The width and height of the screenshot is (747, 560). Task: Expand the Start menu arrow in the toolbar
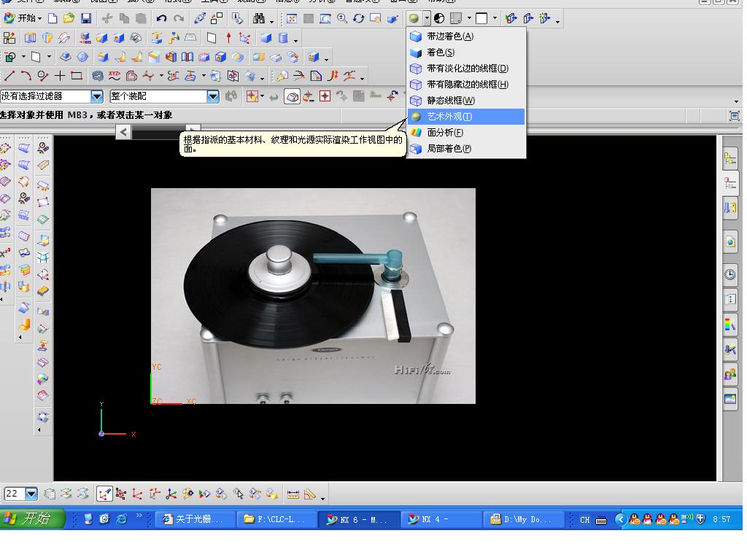click(x=39, y=18)
